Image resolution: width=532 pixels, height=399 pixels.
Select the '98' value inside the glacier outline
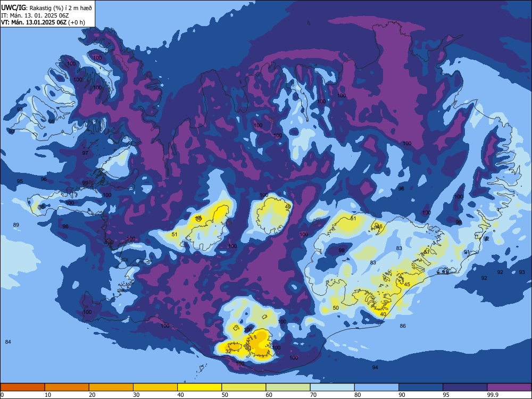click(342, 250)
